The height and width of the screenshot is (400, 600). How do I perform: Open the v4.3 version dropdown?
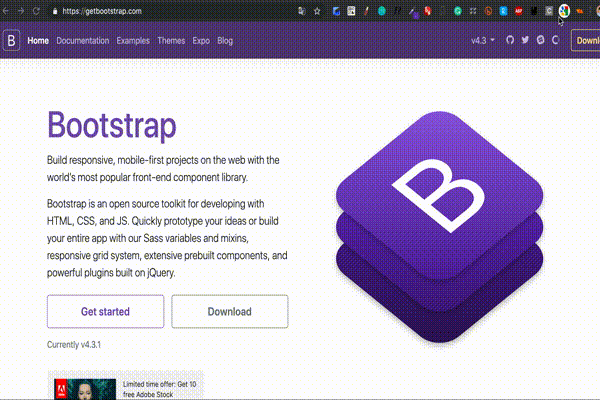[x=483, y=40]
